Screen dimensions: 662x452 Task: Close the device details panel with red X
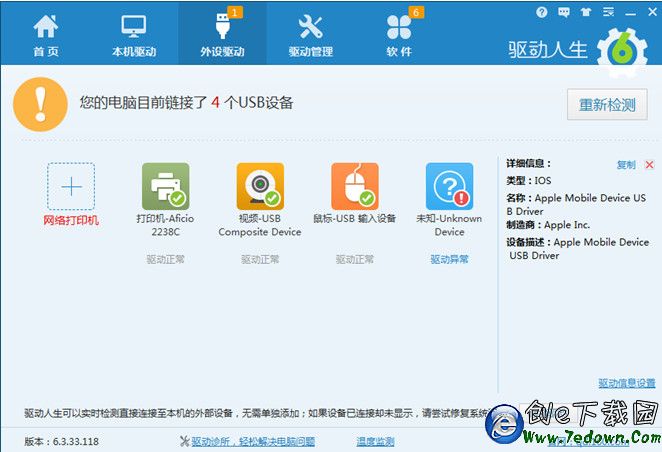[649, 165]
